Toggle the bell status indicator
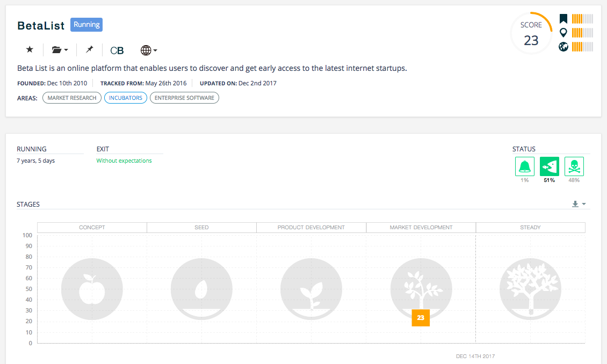The image size is (607, 364). coord(524,166)
